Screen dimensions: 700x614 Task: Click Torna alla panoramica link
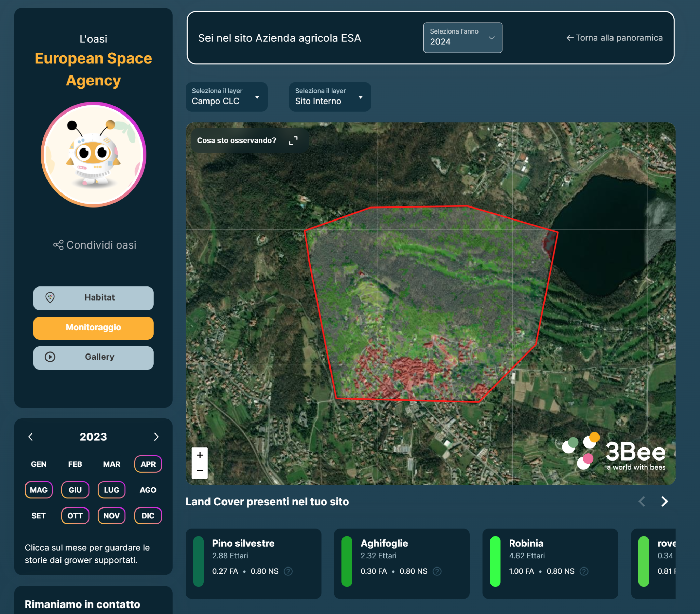pyautogui.click(x=615, y=38)
